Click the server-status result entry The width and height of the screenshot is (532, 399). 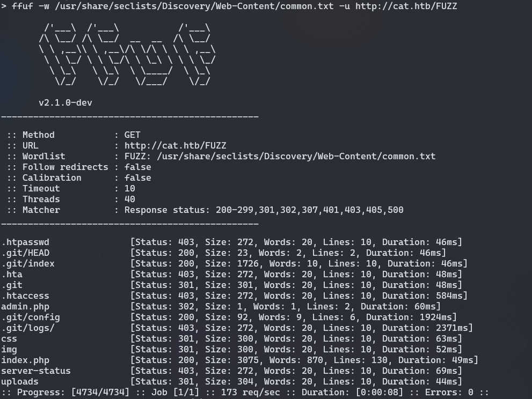pos(36,371)
